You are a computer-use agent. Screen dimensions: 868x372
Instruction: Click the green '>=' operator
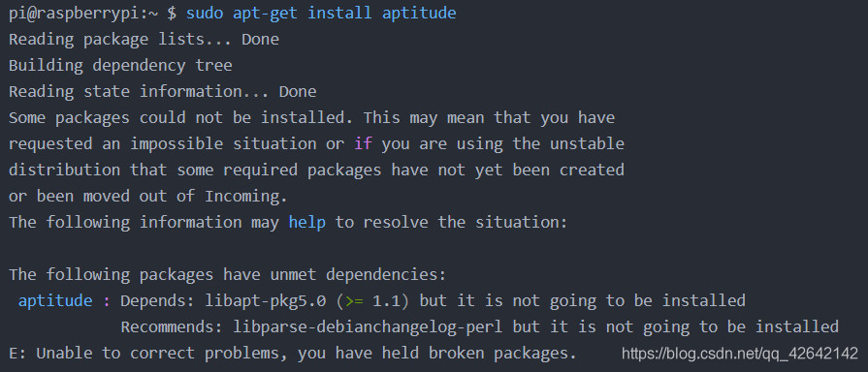354,300
